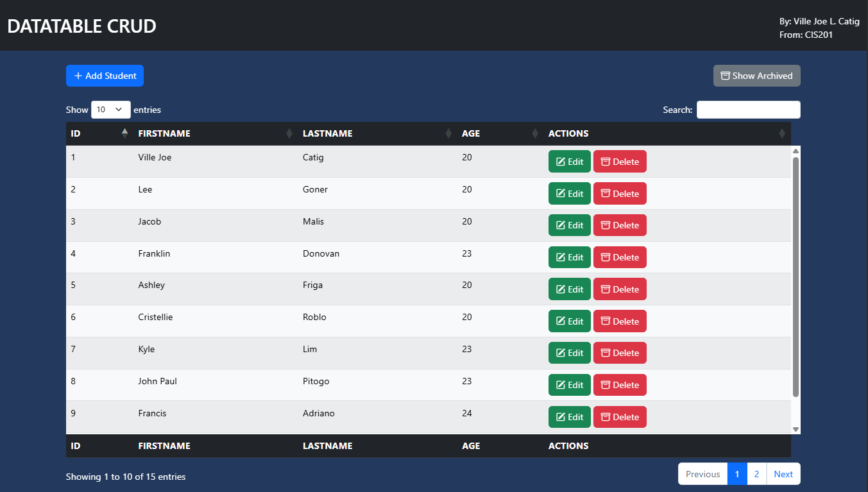Open the Show entries dropdown
868x492 pixels.
tap(111, 110)
